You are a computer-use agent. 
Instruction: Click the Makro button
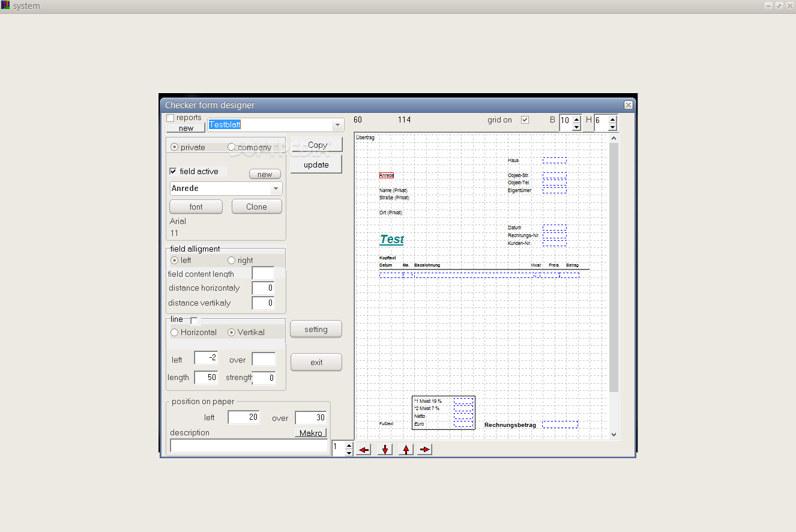[x=311, y=433]
